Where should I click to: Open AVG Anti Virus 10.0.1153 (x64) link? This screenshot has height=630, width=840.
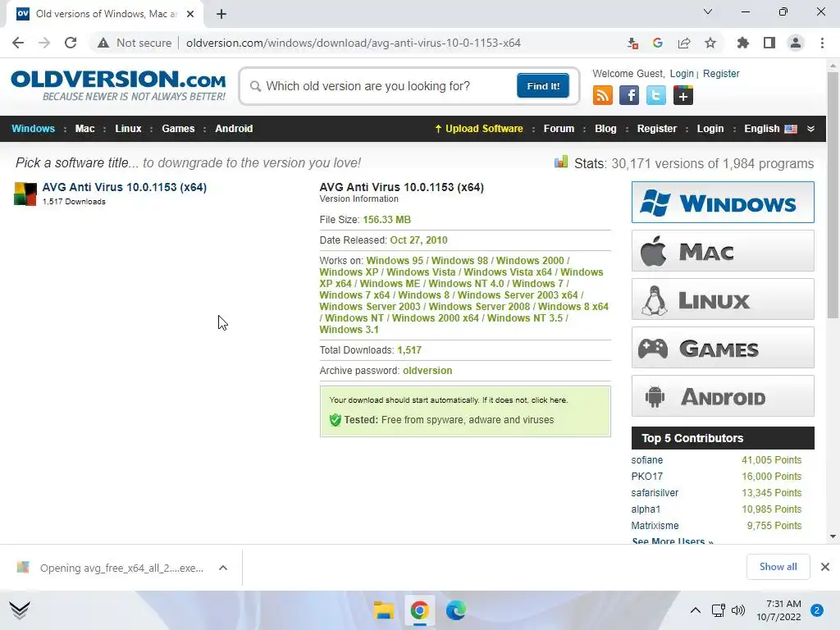(x=125, y=187)
